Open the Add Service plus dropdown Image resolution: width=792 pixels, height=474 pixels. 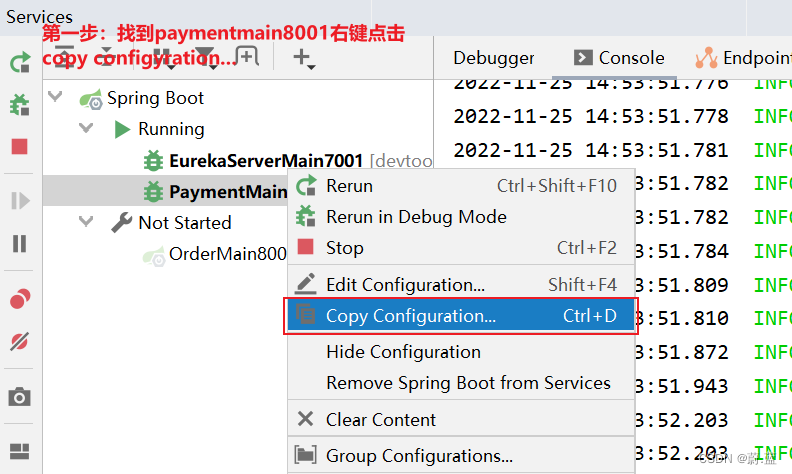(x=303, y=59)
